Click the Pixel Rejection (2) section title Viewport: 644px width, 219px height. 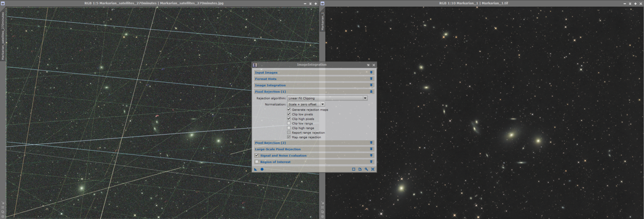point(270,142)
